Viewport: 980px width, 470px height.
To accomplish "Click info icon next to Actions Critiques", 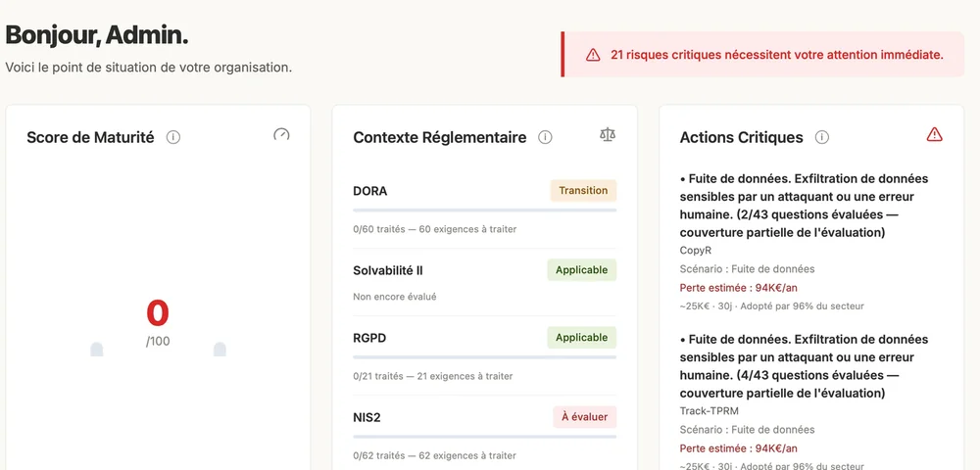I will pyautogui.click(x=822, y=137).
